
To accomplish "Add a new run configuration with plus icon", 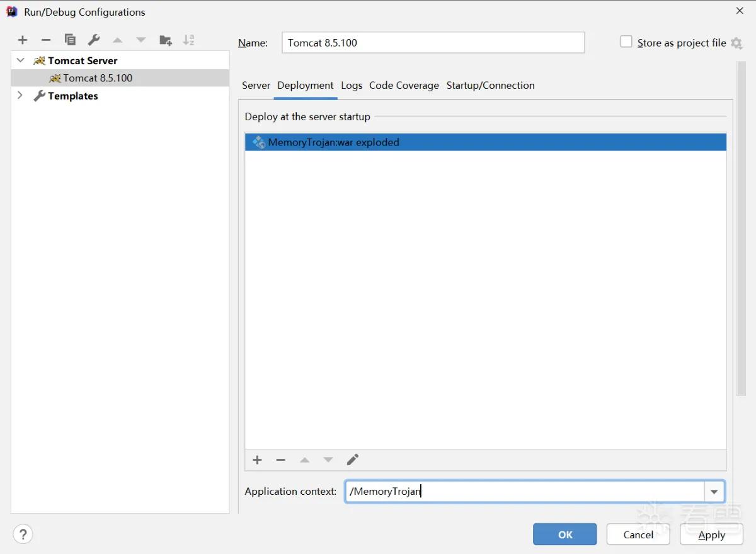I will [23, 40].
